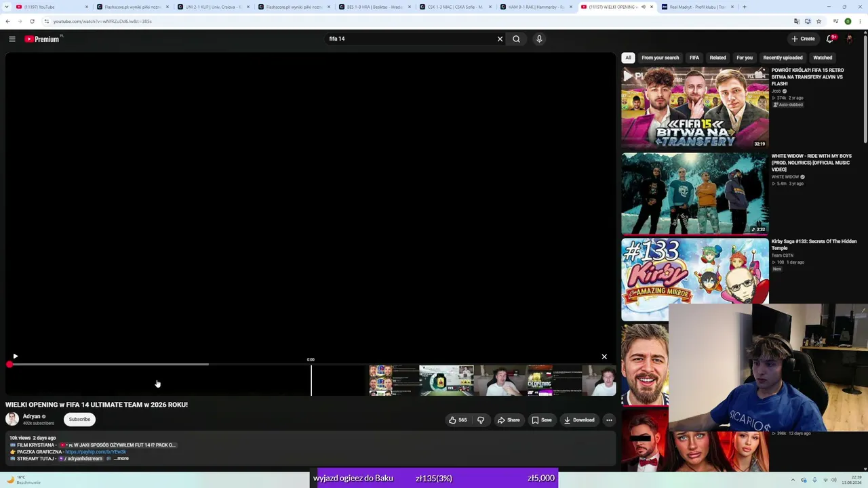
Task: Switch to the Real Madryt profile tab
Action: (x=696, y=7)
